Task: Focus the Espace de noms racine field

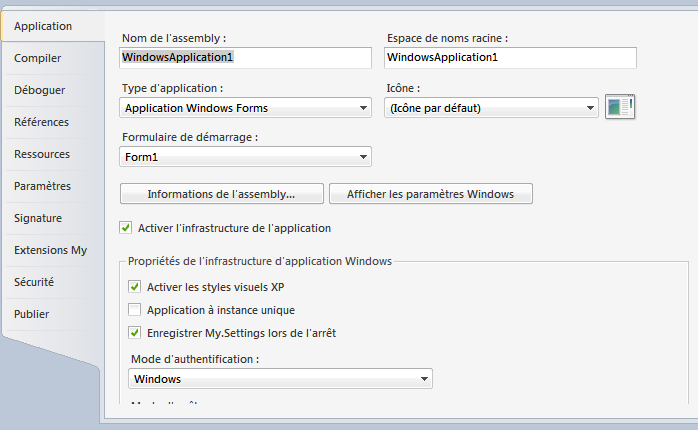Action: [x=510, y=58]
